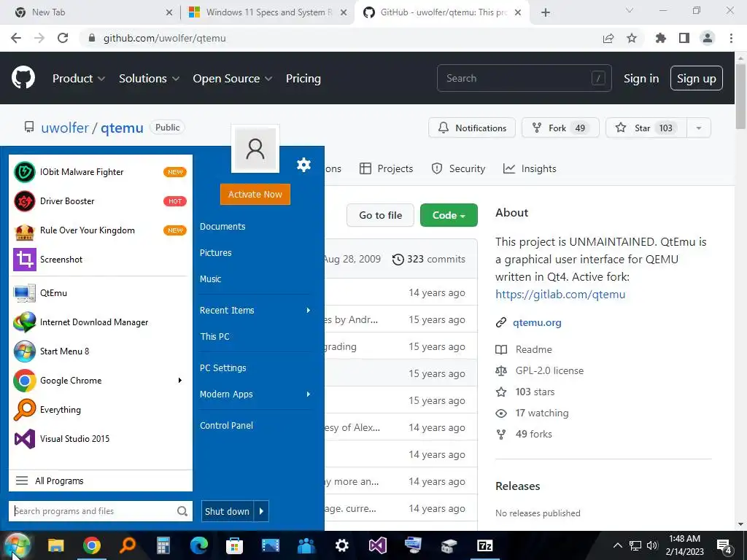Image resolution: width=747 pixels, height=560 pixels.
Task: Click Search programs and files field
Action: (101, 511)
